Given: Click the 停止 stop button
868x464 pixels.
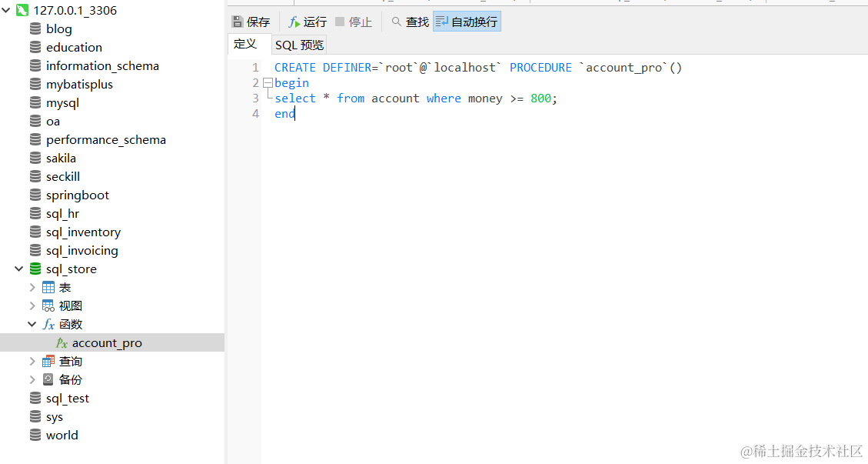Looking at the screenshot, I should pos(354,22).
